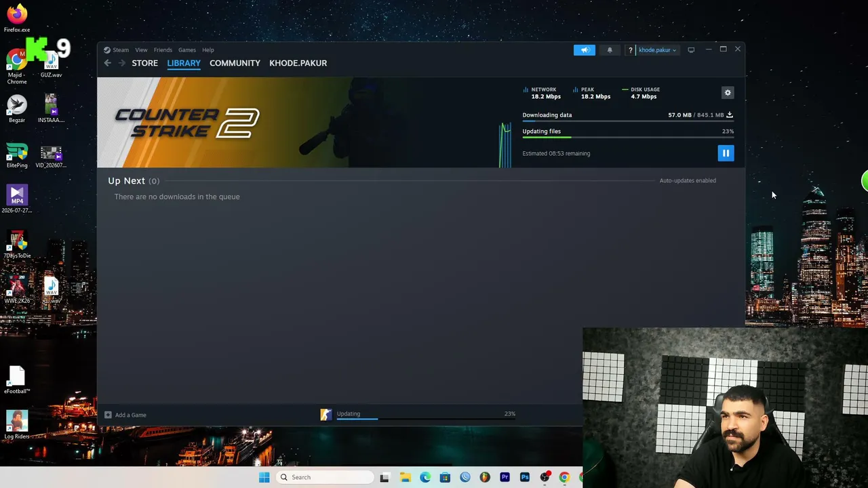
Task: Open Photoshop from the taskbar
Action: (525, 477)
